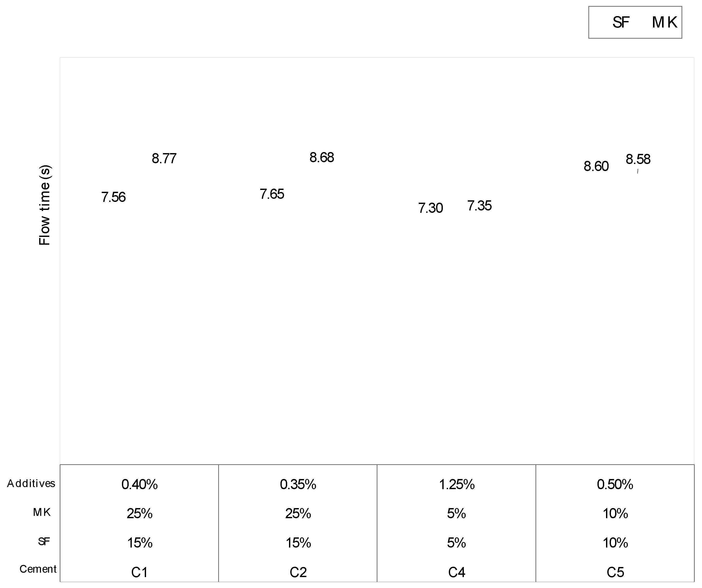Select the Flow time (s) axis title
702x588 pixels.
45,205
